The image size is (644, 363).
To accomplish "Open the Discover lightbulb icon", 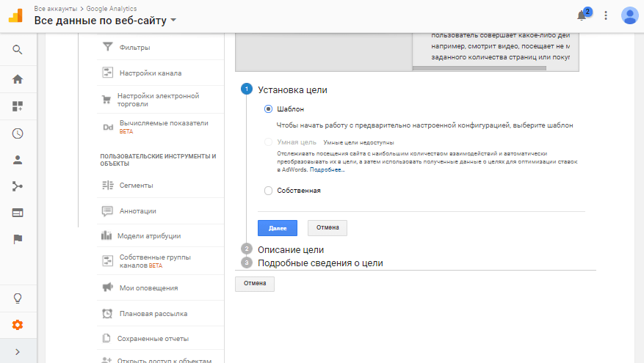I will [18, 298].
